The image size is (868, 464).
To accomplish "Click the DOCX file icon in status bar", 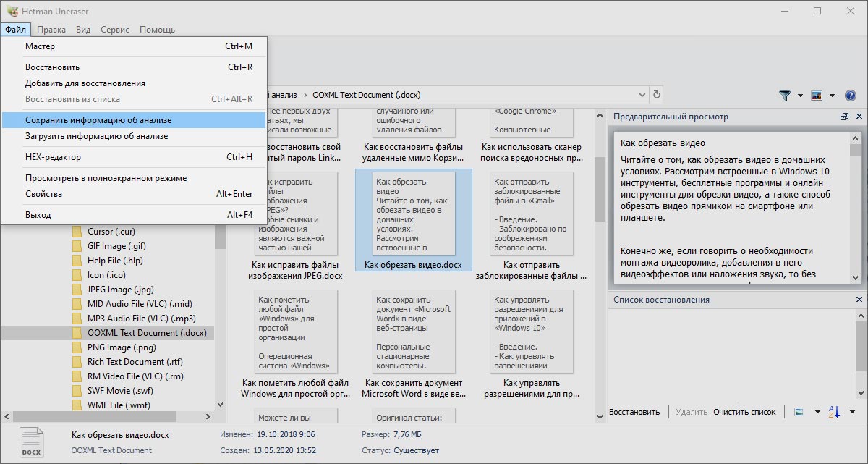I will [31, 442].
